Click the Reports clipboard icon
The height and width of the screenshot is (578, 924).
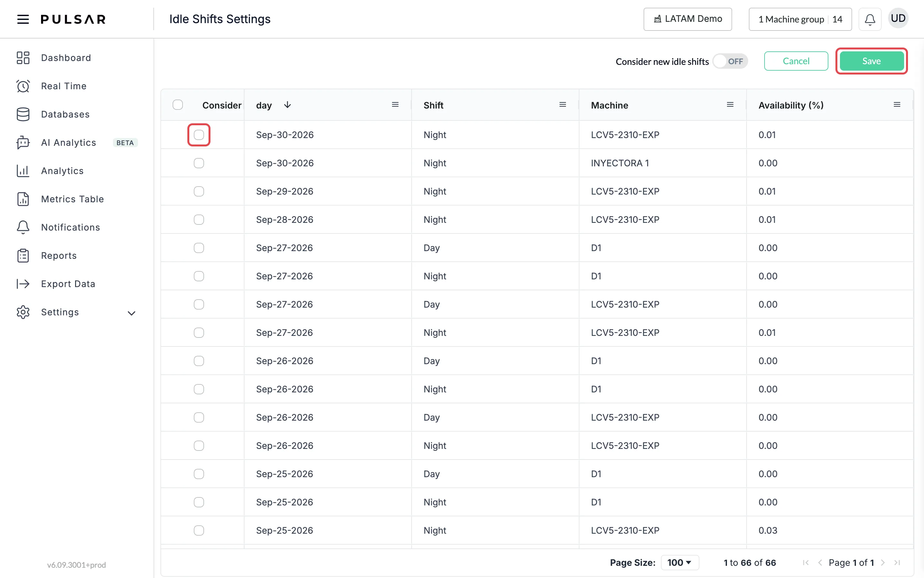23,256
